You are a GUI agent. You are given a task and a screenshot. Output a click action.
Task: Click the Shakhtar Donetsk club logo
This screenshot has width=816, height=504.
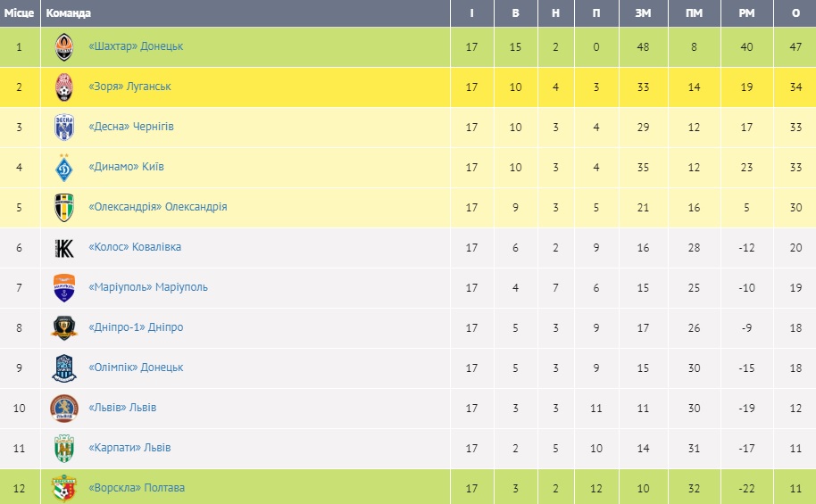[x=64, y=46]
